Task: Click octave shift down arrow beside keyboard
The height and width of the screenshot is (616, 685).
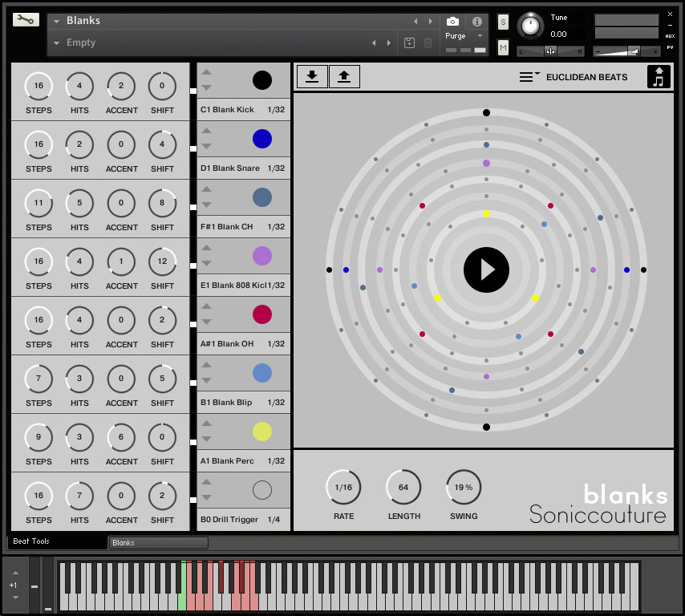Action: [x=16, y=598]
